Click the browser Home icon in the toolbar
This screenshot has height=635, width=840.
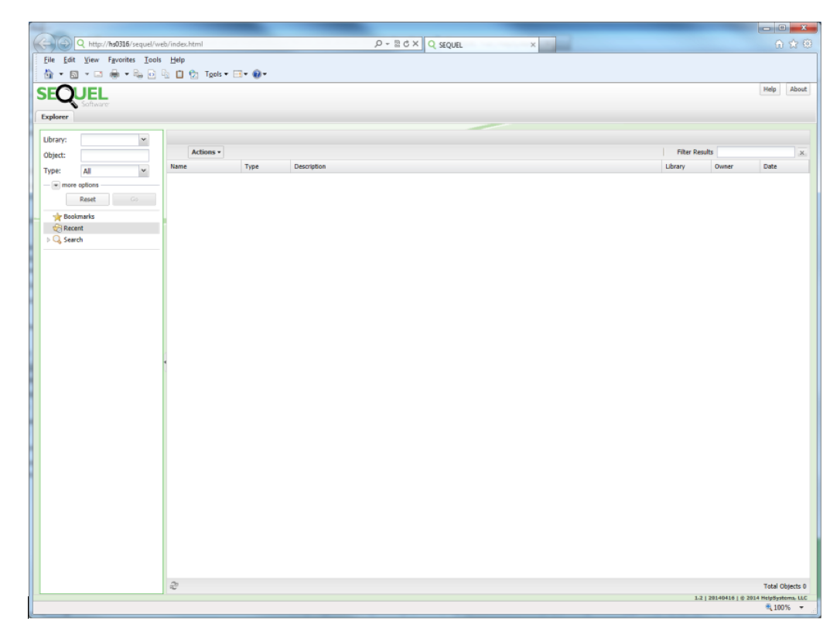tap(48, 74)
